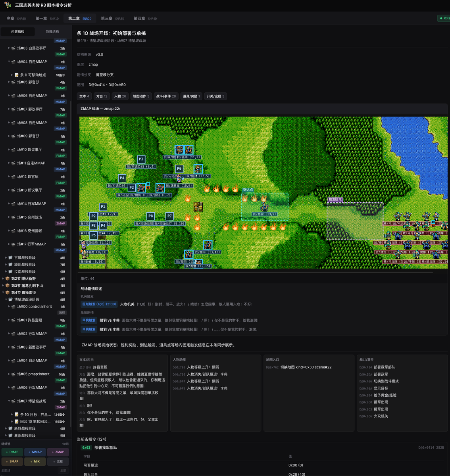
Task: Click folder icon of 襄阳战役阶段
Action: [x=11, y=436]
